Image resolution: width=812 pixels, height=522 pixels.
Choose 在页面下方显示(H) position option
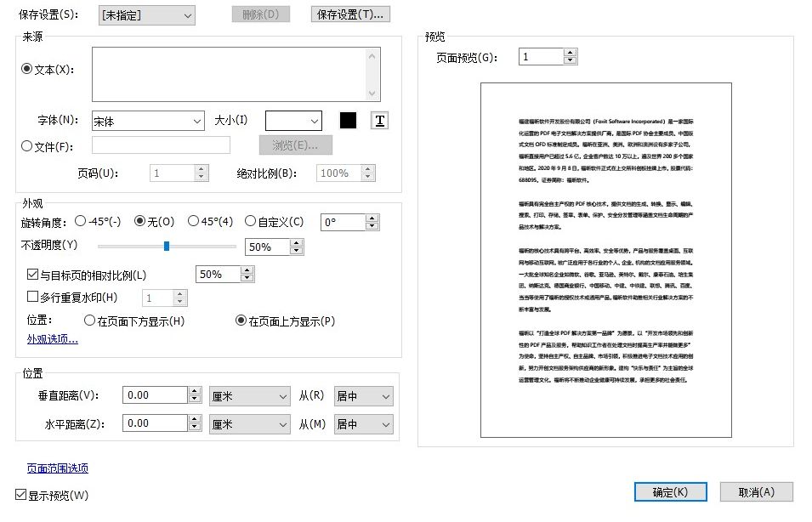pyautogui.click(x=89, y=321)
